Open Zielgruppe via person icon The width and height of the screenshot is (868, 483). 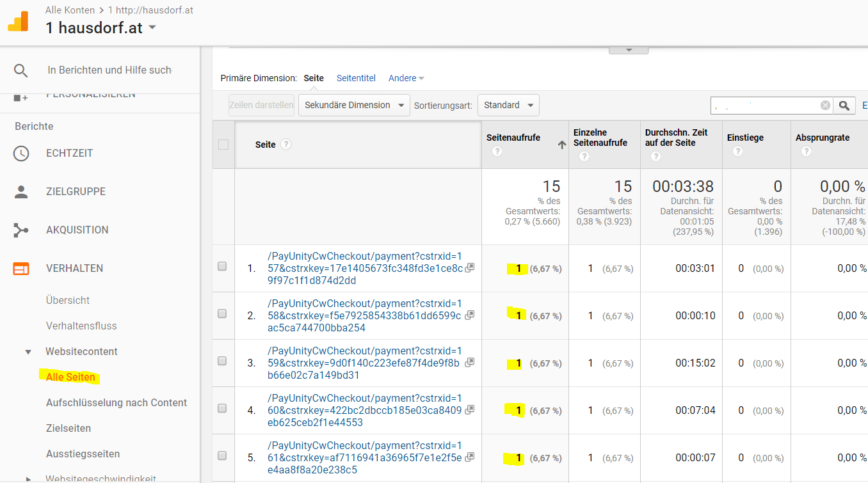21,192
